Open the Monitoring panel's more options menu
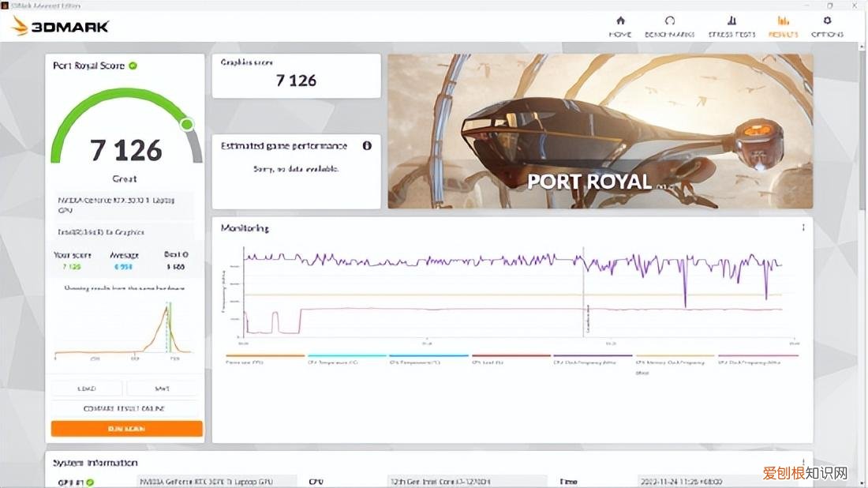The width and height of the screenshot is (868, 488). 803,228
